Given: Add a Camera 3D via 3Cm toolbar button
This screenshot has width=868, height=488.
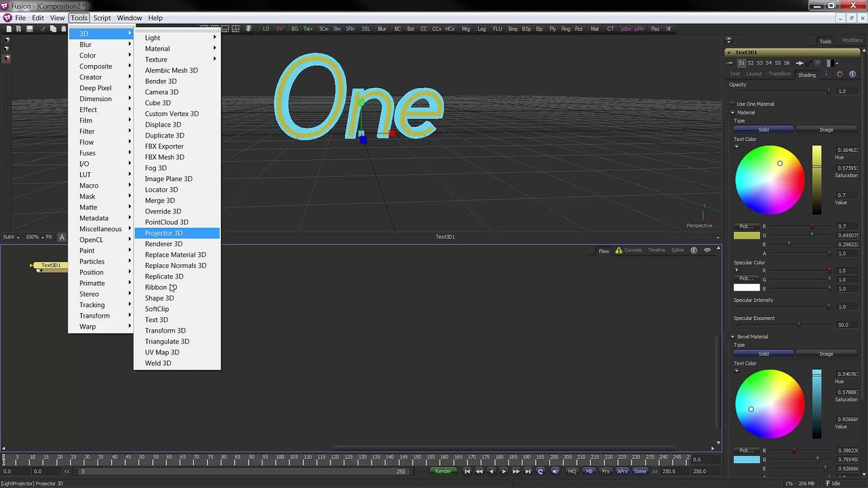Looking at the screenshot, I should [323, 28].
